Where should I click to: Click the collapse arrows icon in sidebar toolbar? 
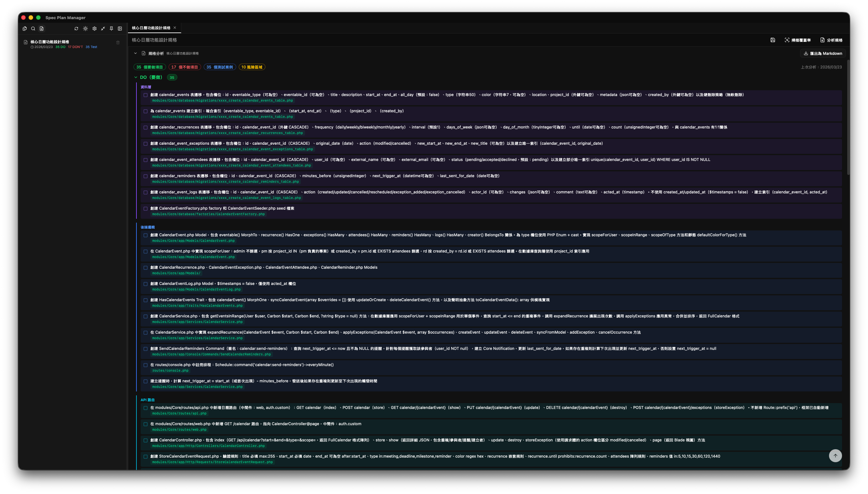click(x=103, y=29)
